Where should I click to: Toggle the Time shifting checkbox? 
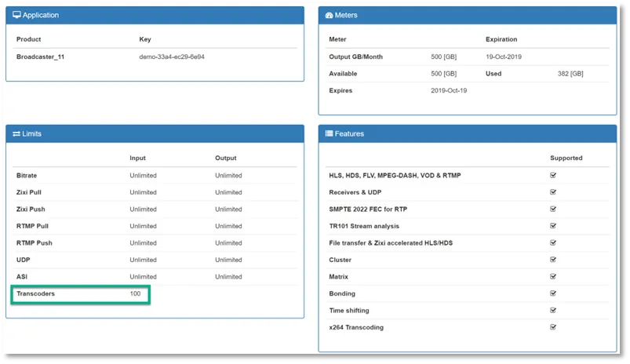[x=553, y=310]
